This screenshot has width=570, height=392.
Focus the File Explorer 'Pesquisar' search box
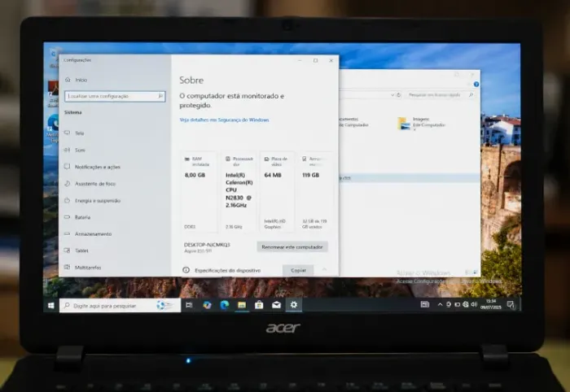coord(441,95)
